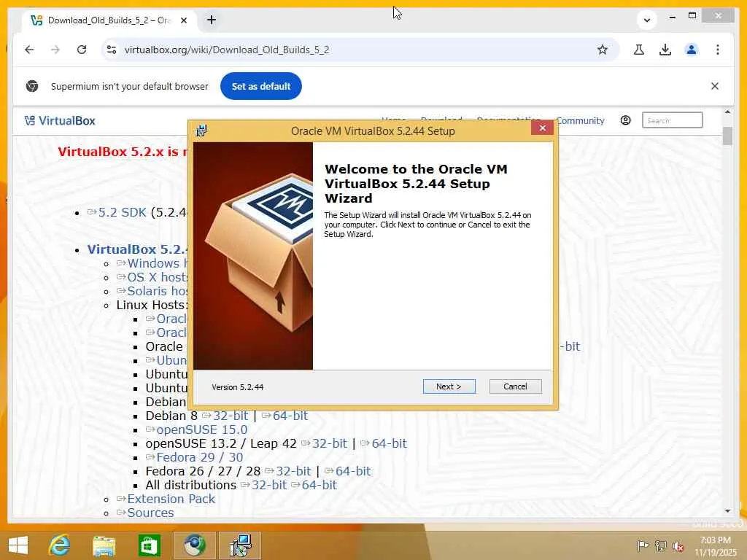The image size is (747, 560).
Task: Expand the tab search dropdown
Action: (x=646, y=20)
